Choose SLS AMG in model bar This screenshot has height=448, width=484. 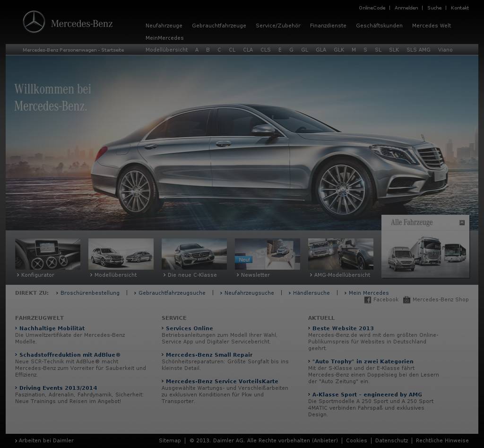coord(418,50)
